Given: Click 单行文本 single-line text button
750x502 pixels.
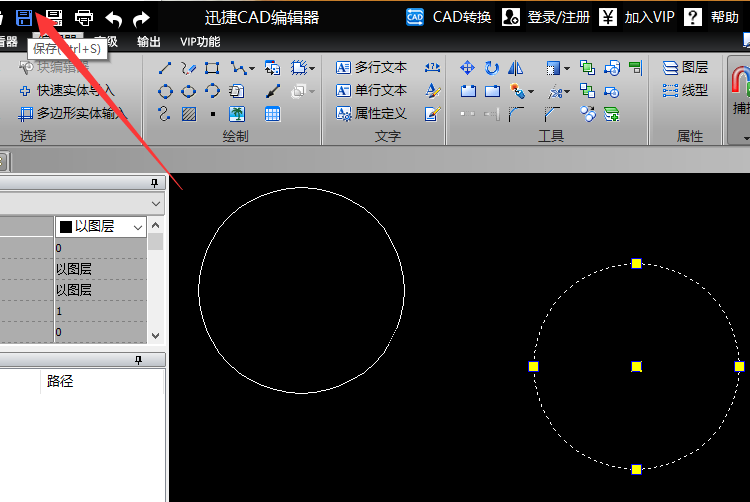Looking at the screenshot, I should (372, 90).
